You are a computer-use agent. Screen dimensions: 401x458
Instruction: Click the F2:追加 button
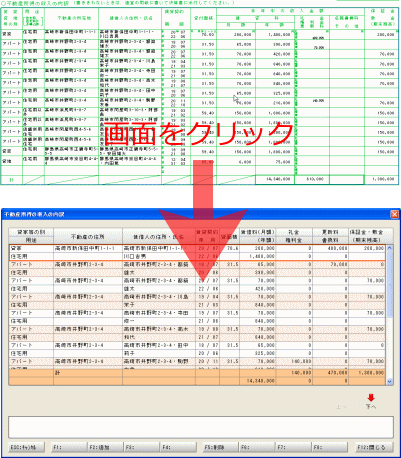point(105,447)
